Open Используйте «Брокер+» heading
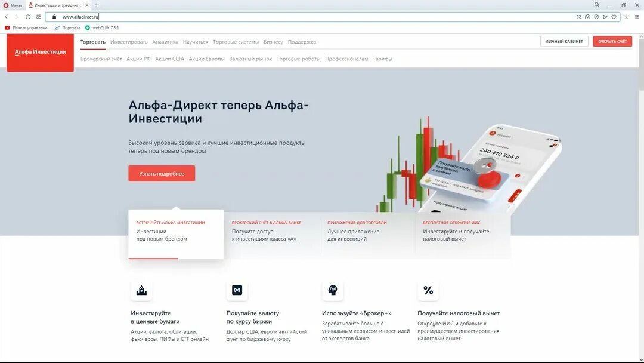Screen dimensions: 644x363 [x=357, y=313]
